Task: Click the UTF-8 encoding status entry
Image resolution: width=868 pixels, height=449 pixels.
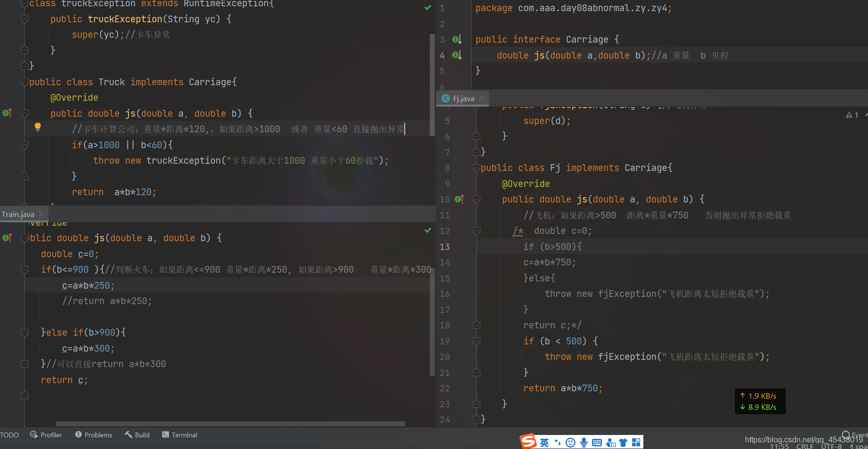Action: click(831, 446)
